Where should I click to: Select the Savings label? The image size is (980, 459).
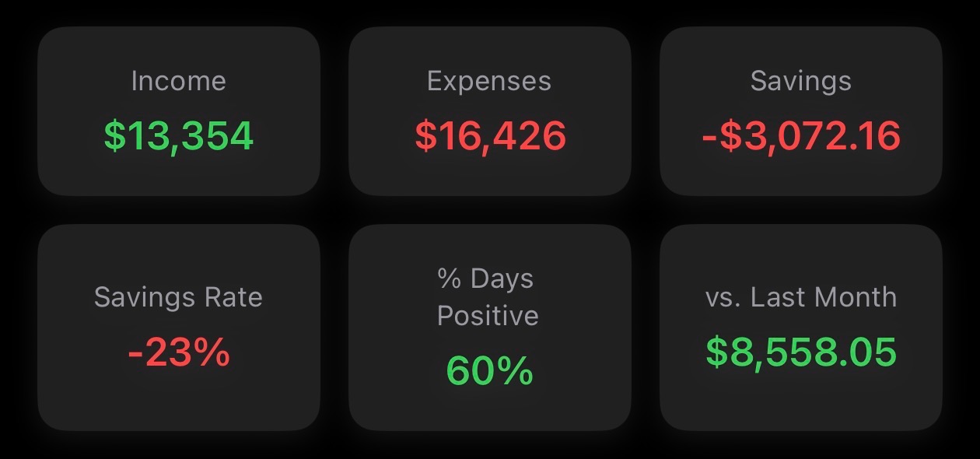click(x=800, y=80)
